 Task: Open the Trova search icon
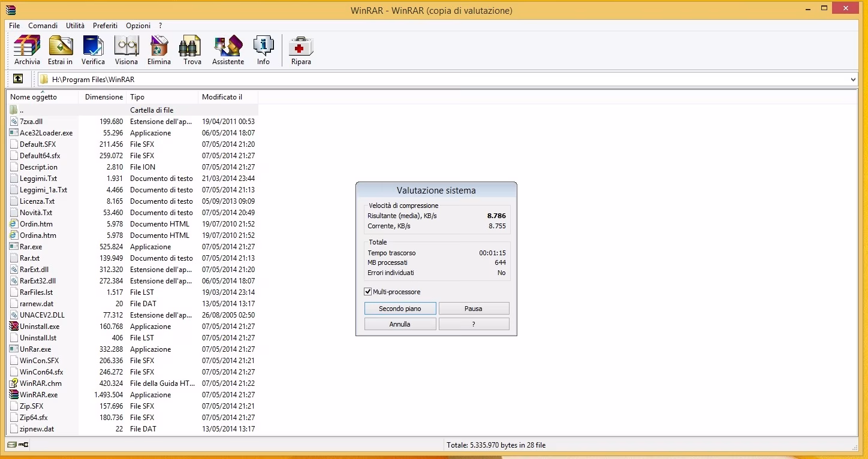coord(192,50)
